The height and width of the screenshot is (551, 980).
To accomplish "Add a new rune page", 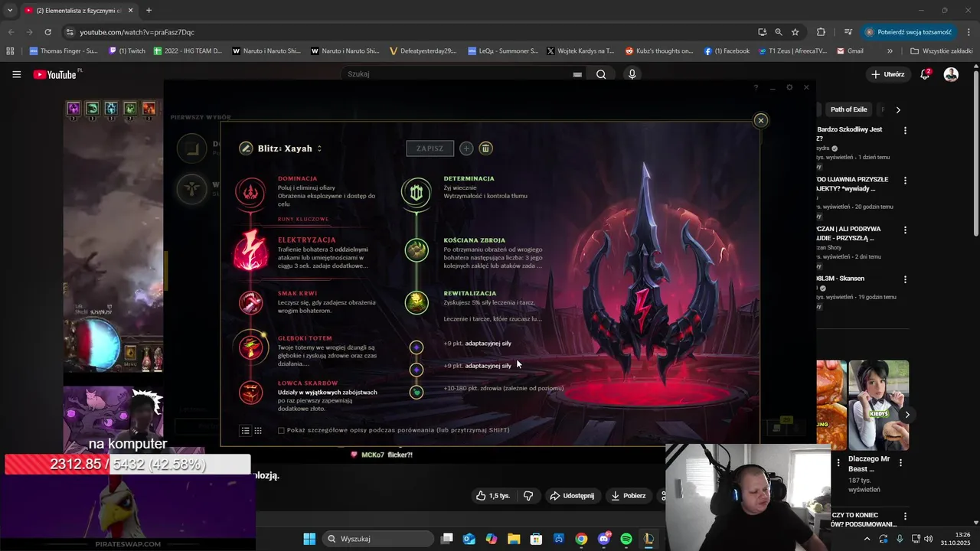I will point(466,148).
